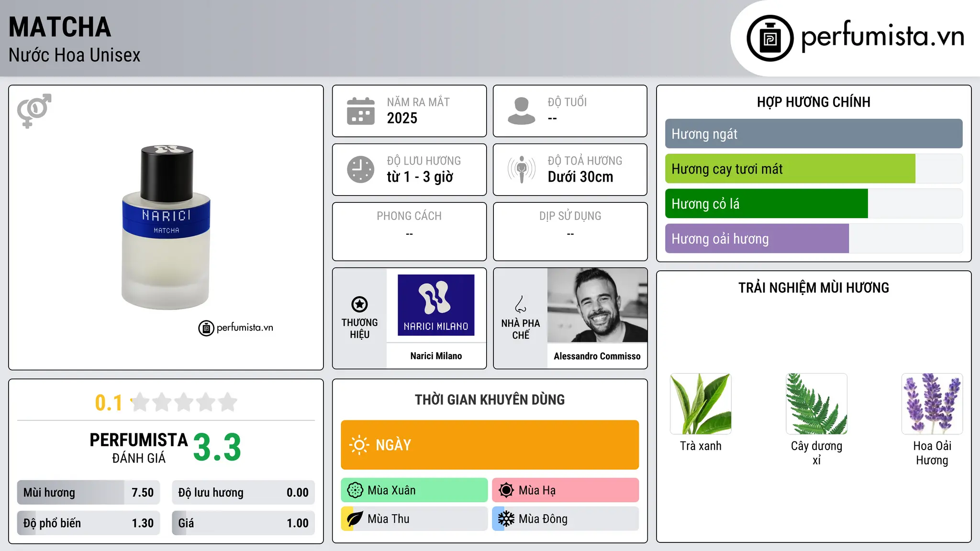The image size is (980, 551).
Task: Select the Mùa Hạ season button
Action: [x=566, y=490]
